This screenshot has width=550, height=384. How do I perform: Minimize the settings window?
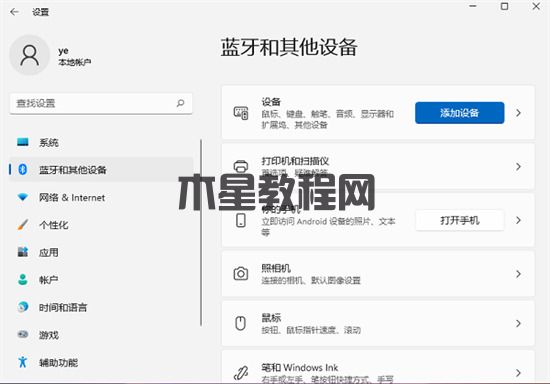[473, 6]
